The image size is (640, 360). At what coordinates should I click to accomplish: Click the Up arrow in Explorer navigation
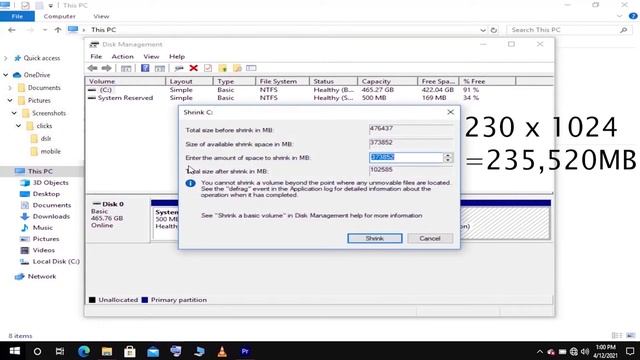click(x=58, y=30)
